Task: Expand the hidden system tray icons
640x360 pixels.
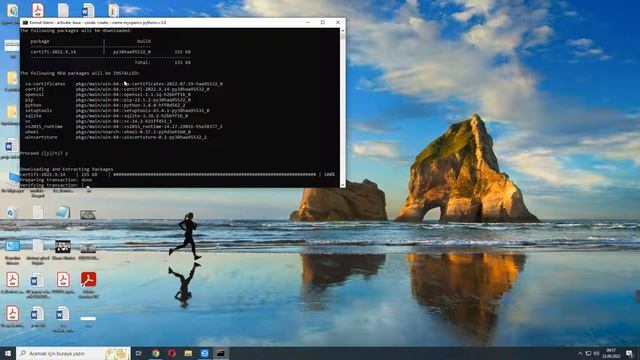Action: [580, 353]
